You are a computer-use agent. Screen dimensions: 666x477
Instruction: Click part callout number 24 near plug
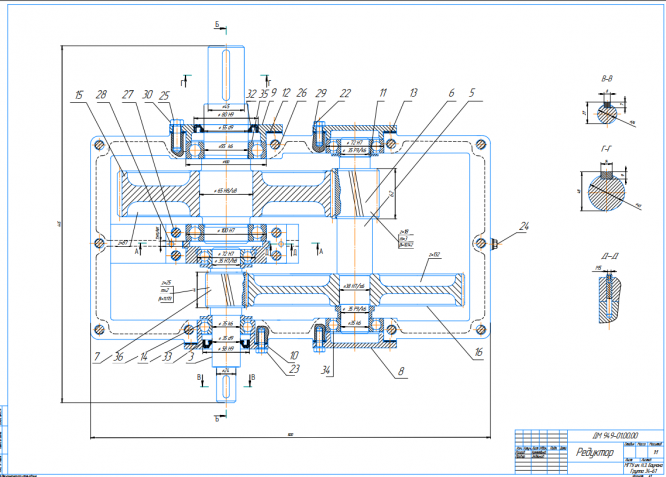524,227
